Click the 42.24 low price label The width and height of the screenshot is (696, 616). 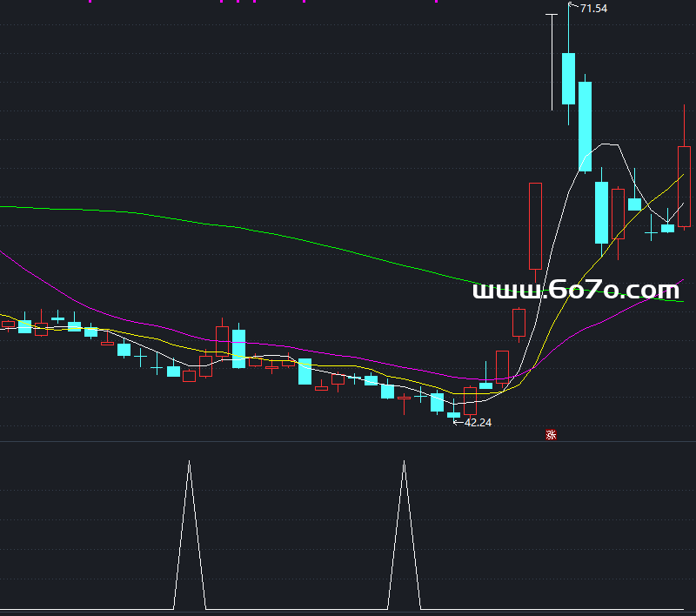pos(478,423)
